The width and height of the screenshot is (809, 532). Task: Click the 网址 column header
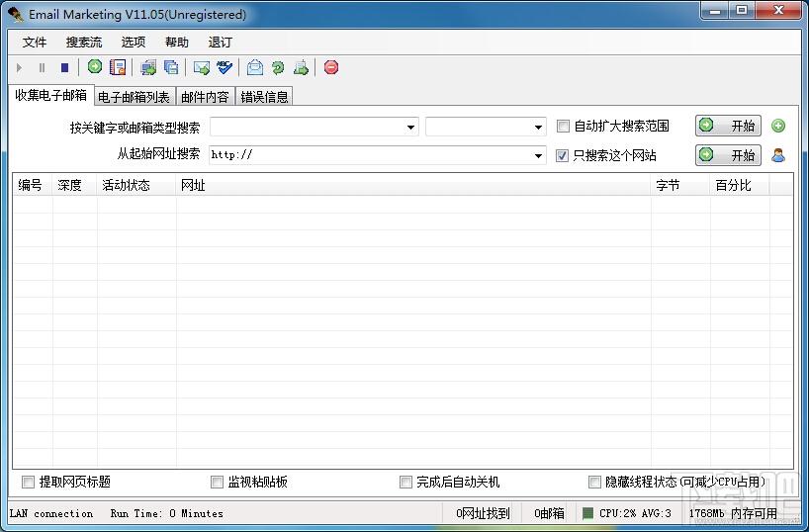point(193,185)
